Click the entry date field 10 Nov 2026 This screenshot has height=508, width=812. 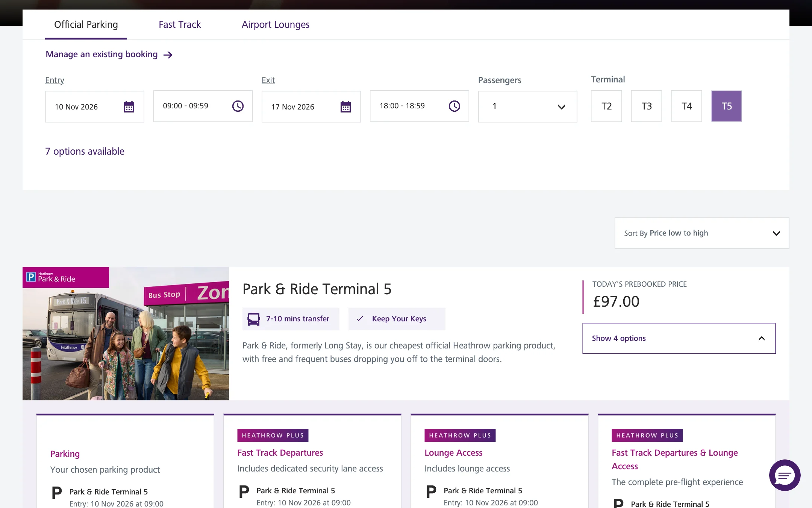coord(94,106)
